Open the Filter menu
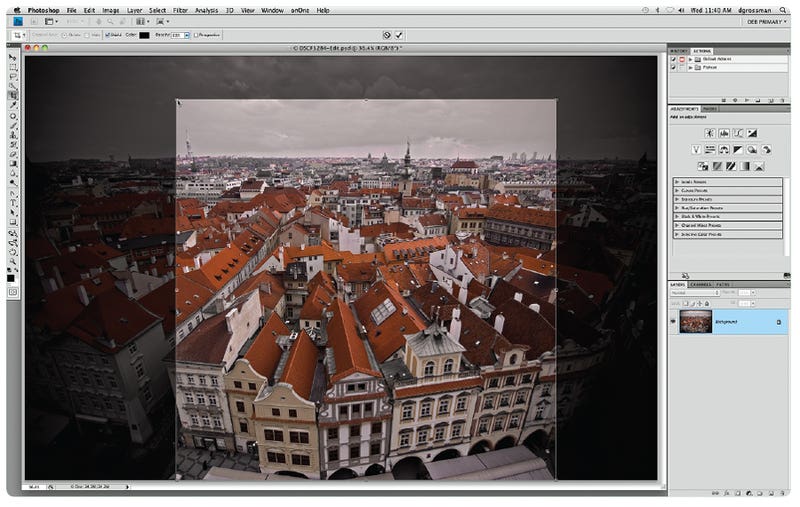Screen dimensions: 800x507 pos(179,9)
